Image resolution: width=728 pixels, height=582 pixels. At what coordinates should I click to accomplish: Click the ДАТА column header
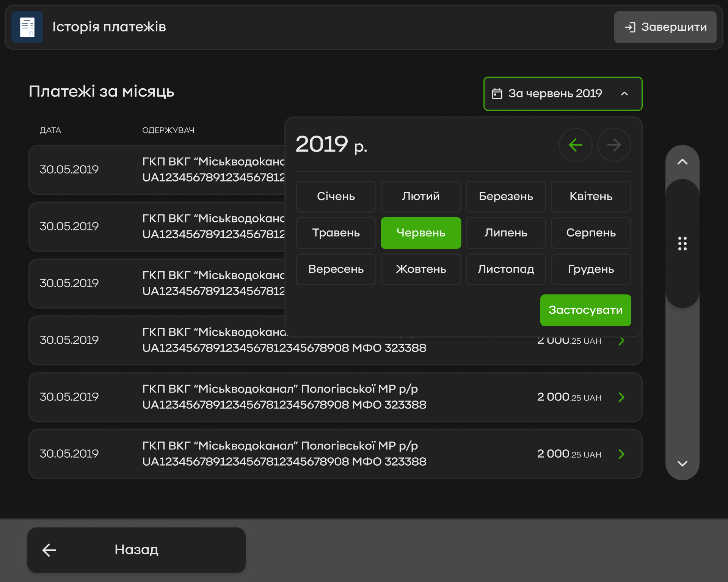pyautogui.click(x=50, y=130)
